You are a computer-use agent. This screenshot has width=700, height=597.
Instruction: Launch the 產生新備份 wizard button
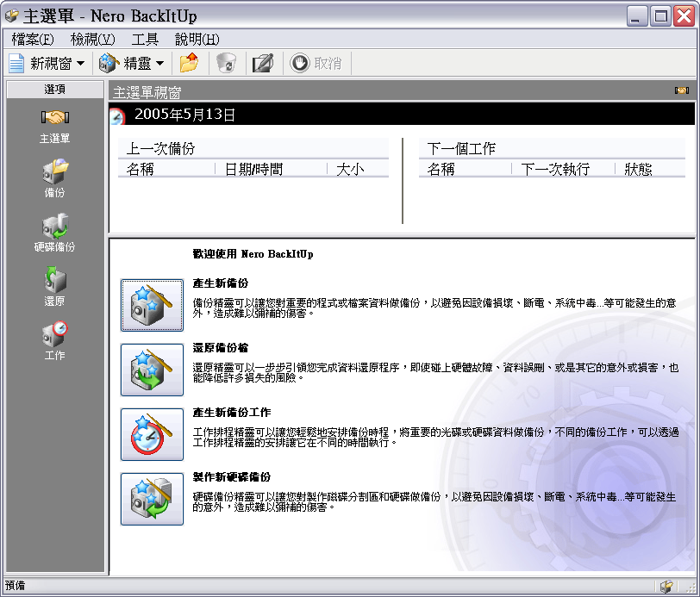point(152,305)
